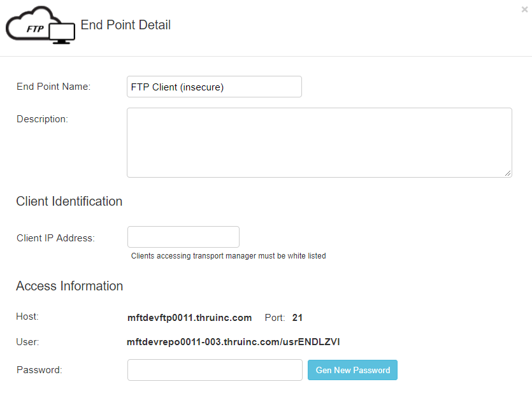Click Gen New Password button

[352, 370]
